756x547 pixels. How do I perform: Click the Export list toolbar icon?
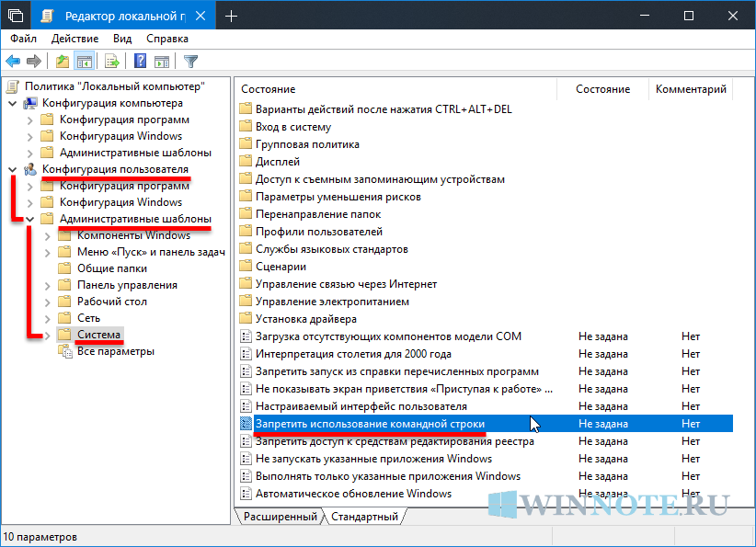tap(112, 62)
